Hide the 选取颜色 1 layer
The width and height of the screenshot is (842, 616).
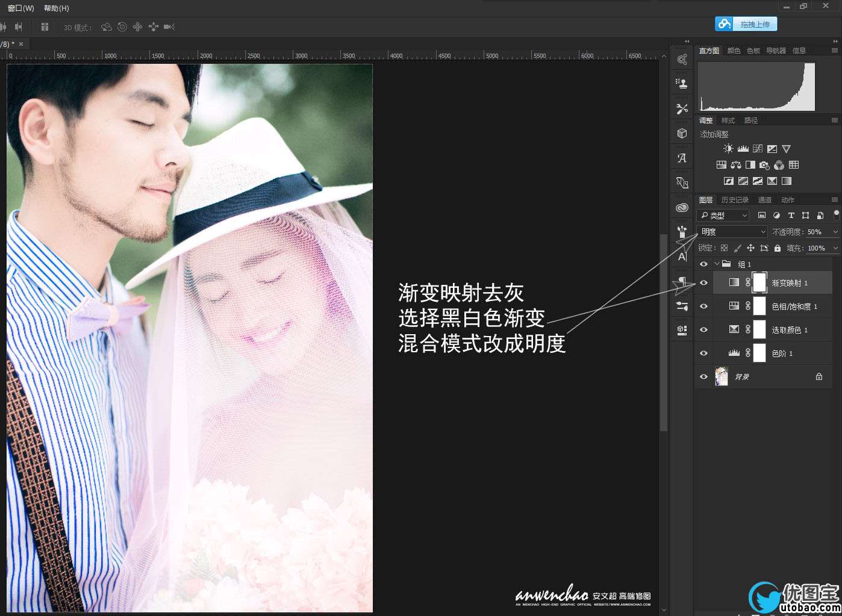click(x=703, y=329)
